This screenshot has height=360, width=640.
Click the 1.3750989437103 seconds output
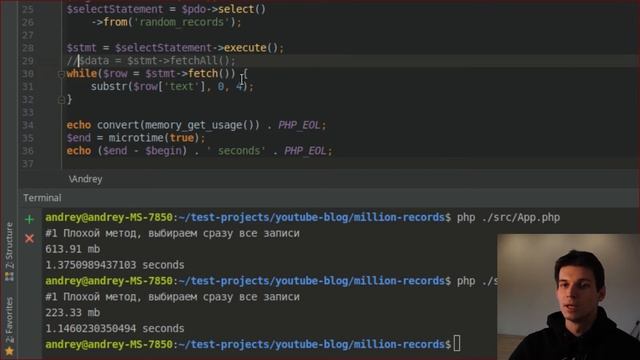[115, 265]
